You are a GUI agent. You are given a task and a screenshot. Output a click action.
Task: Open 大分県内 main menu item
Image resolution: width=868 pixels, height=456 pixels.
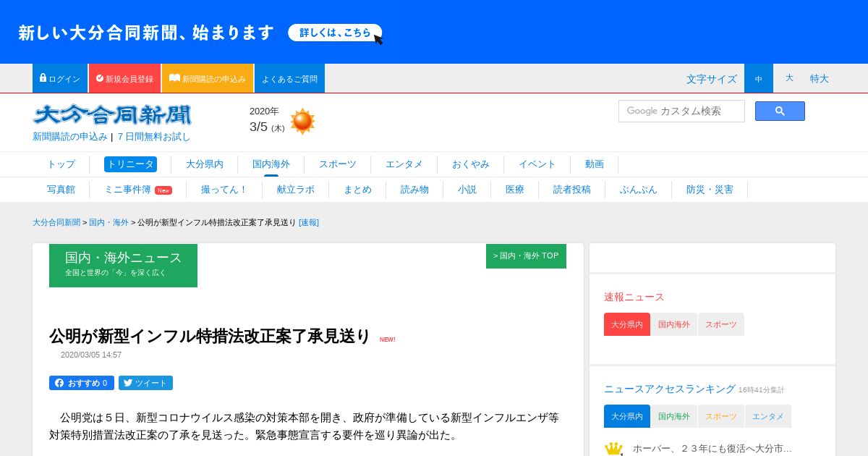pos(205,164)
